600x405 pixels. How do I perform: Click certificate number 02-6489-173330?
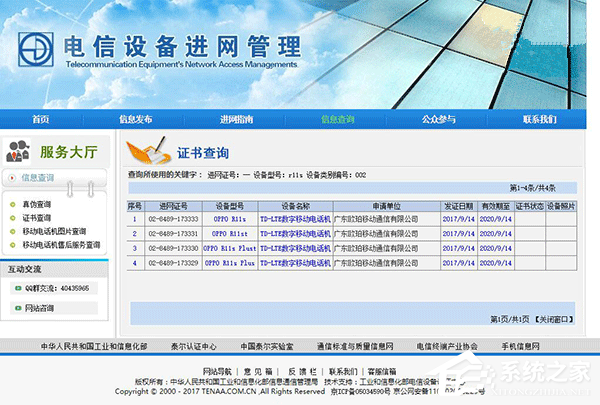[173, 248]
